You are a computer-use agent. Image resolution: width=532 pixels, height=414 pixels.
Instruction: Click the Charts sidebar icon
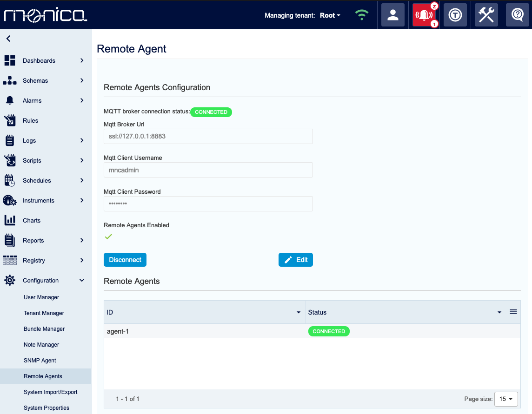click(9, 220)
